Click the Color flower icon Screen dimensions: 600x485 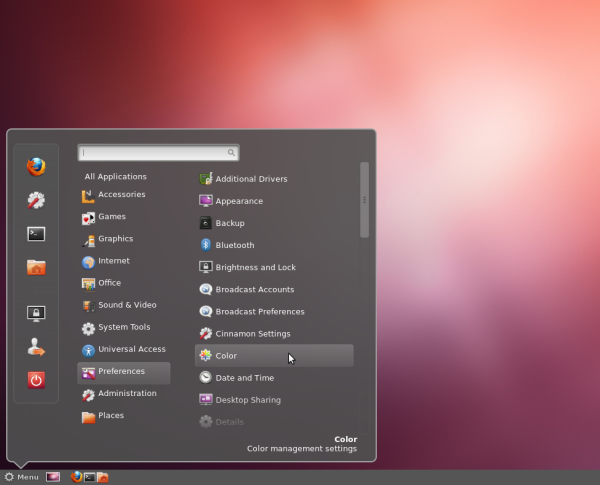[205, 356]
